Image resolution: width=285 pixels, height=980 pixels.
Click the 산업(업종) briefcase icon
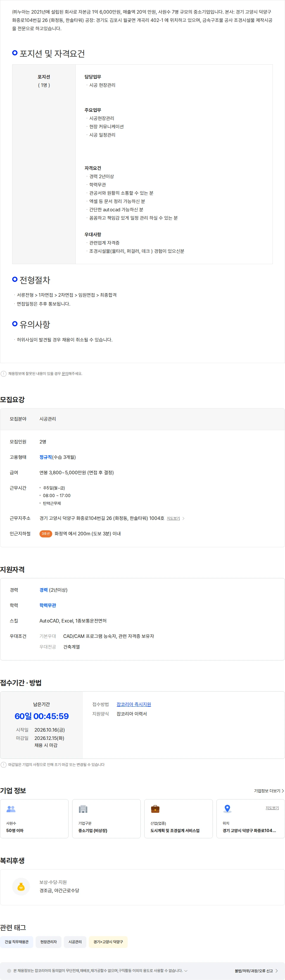155,809
